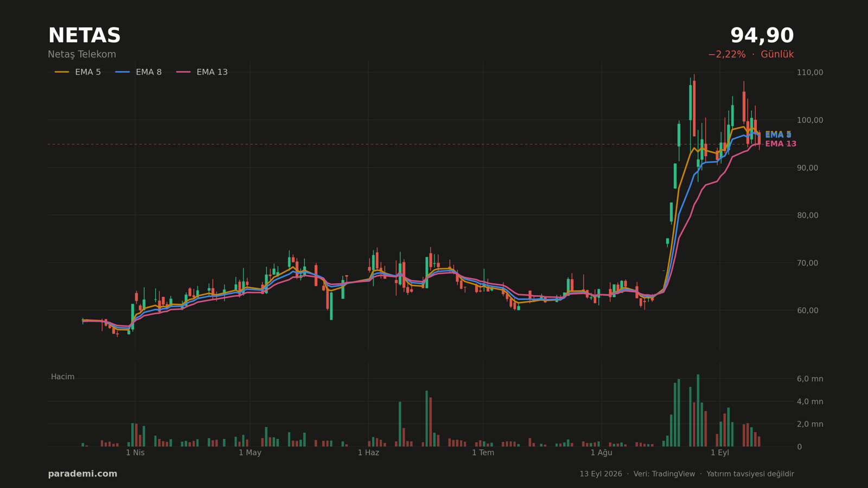868x488 pixels.
Task: Click the 94,90 last price value
Action: 762,36
